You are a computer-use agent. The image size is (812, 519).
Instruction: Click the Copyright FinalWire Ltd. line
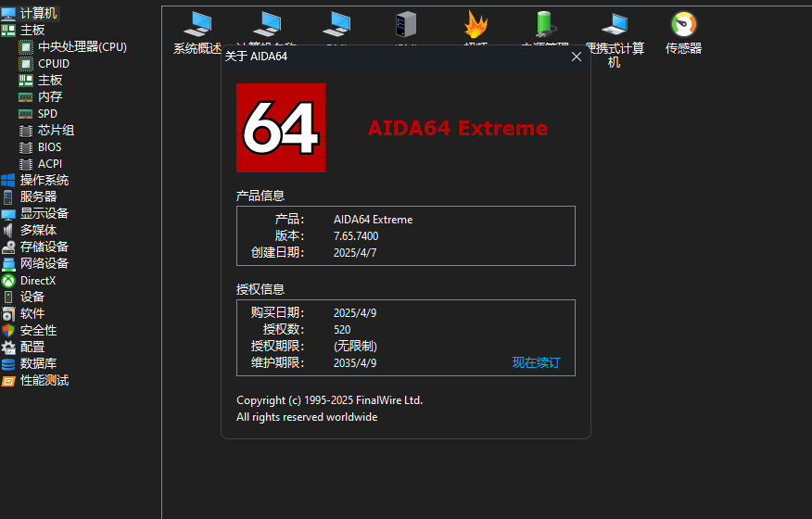(x=329, y=400)
